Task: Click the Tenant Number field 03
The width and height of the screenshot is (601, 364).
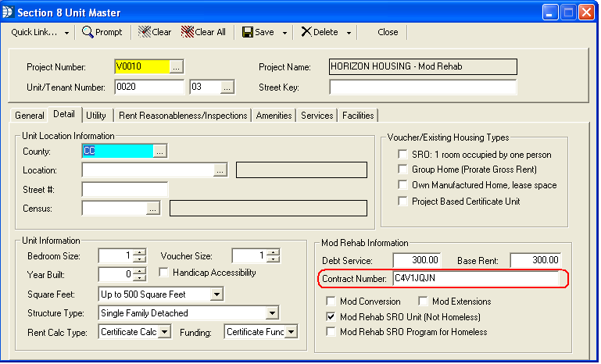Action: [206, 87]
